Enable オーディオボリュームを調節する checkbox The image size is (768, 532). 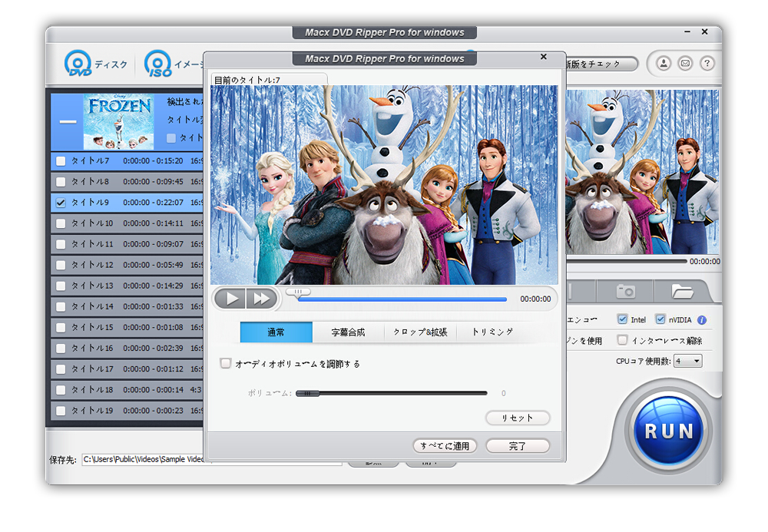click(x=225, y=363)
